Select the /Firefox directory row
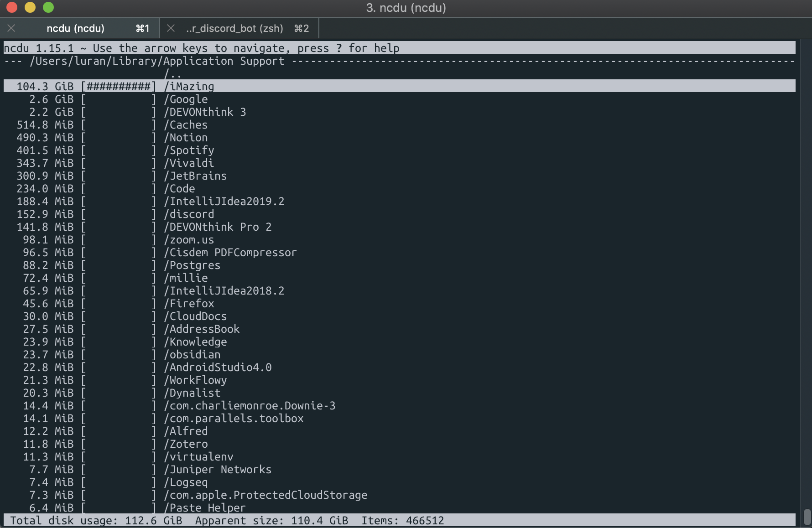Image resolution: width=812 pixels, height=528 pixels. [x=400, y=303]
